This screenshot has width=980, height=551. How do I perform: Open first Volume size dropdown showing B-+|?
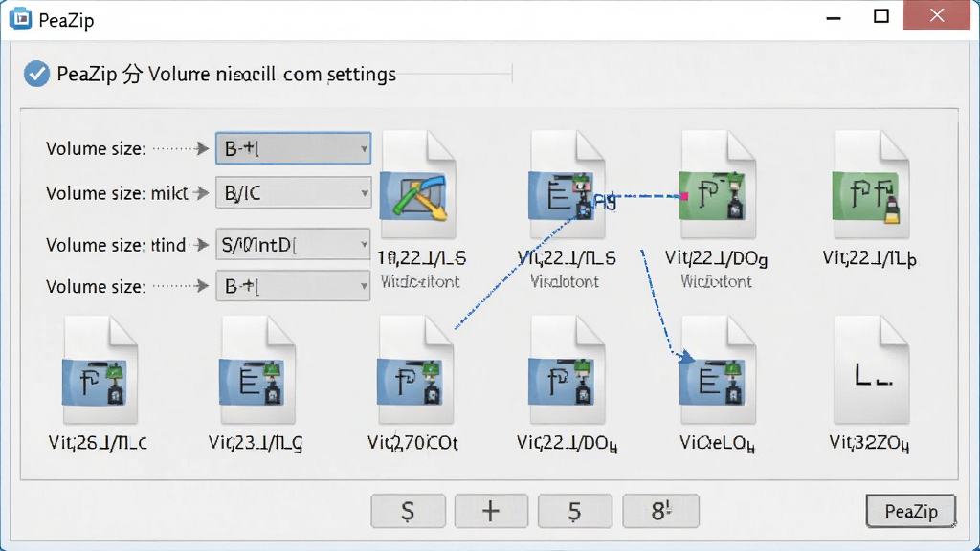293,148
